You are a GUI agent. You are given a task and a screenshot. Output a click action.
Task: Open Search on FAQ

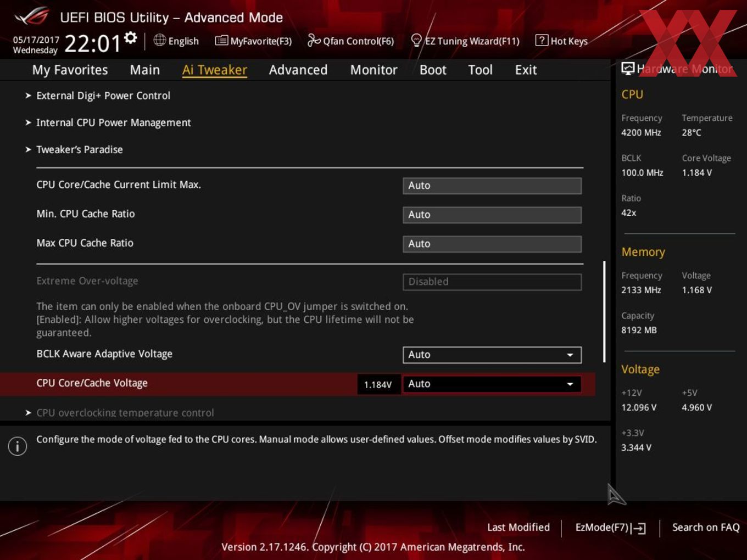tap(706, 527)
